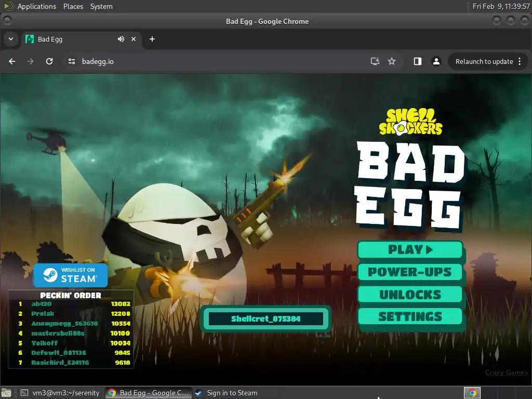Open the Chrome profile menu
This screenshot has height=399, width=532.
tap(436, 61)
